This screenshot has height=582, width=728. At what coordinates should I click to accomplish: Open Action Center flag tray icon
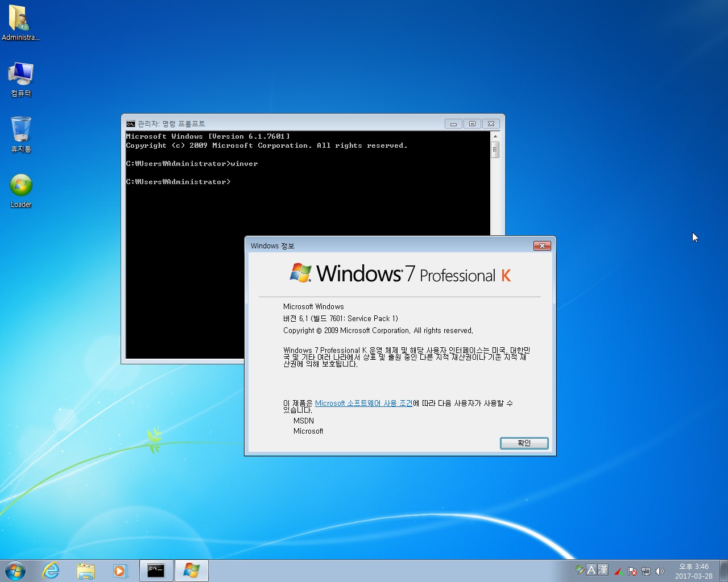pyautogui.click(x=632, y=571)
